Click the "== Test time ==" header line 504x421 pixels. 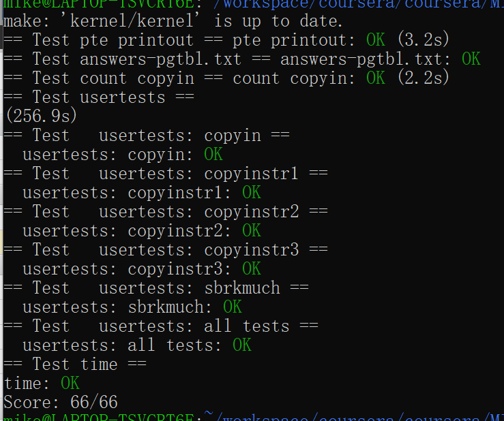75,364
